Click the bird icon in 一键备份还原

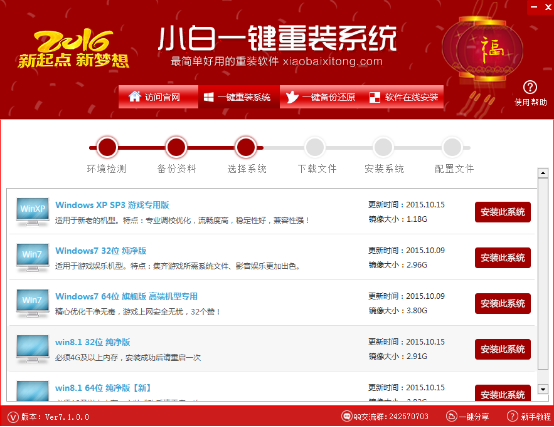click(292, 97)
